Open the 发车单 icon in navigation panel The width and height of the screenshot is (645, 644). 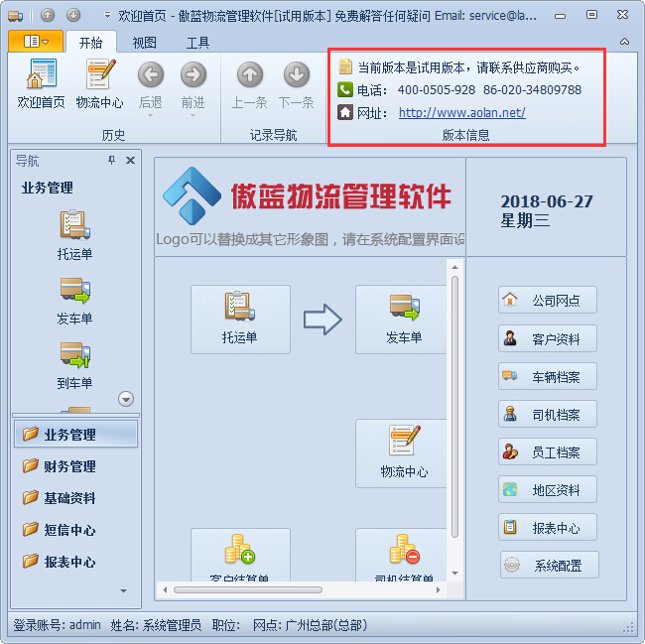tap(74, 301)
